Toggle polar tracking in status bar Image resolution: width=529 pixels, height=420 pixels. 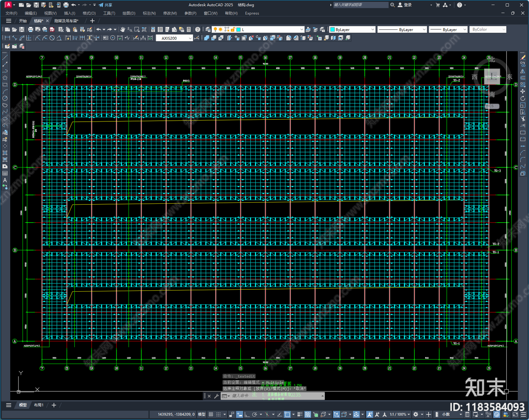pos(255,414)
